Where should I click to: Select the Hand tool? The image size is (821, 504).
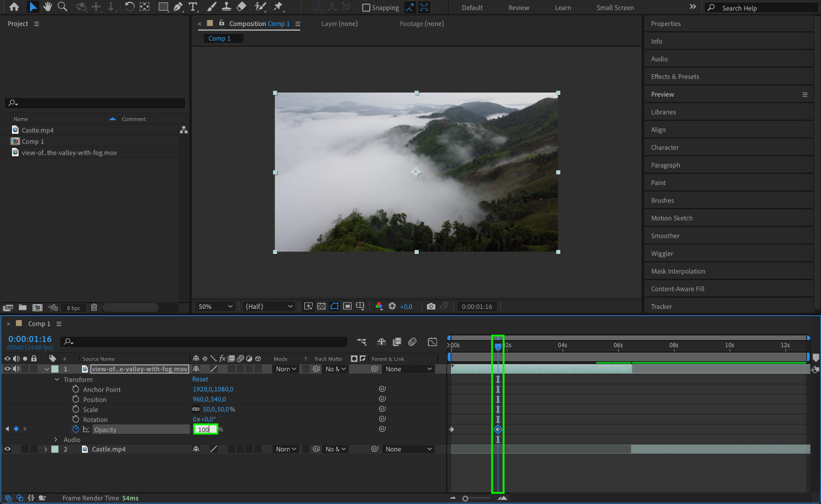(48, 7)
